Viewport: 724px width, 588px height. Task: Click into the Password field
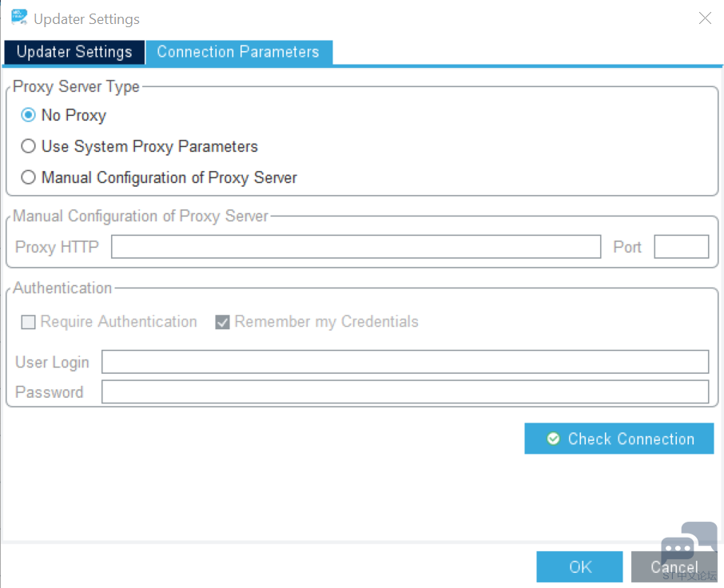pos(405,391)
